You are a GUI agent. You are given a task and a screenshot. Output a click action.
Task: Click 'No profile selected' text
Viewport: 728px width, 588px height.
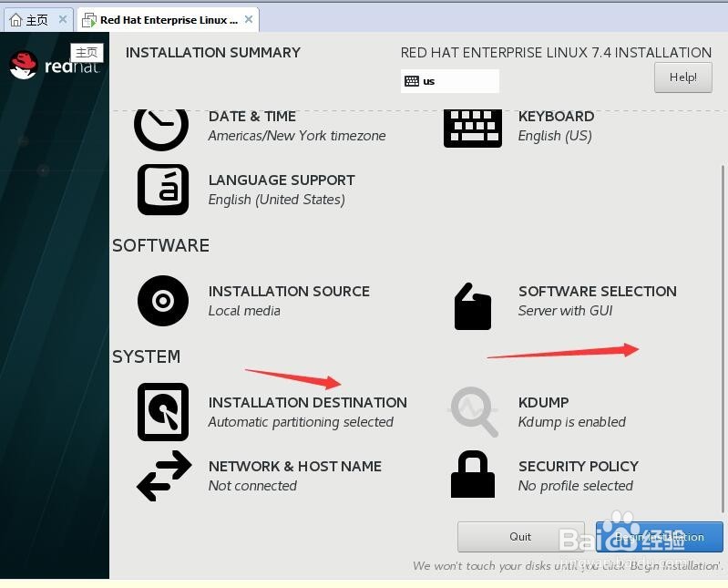point(576,486)
